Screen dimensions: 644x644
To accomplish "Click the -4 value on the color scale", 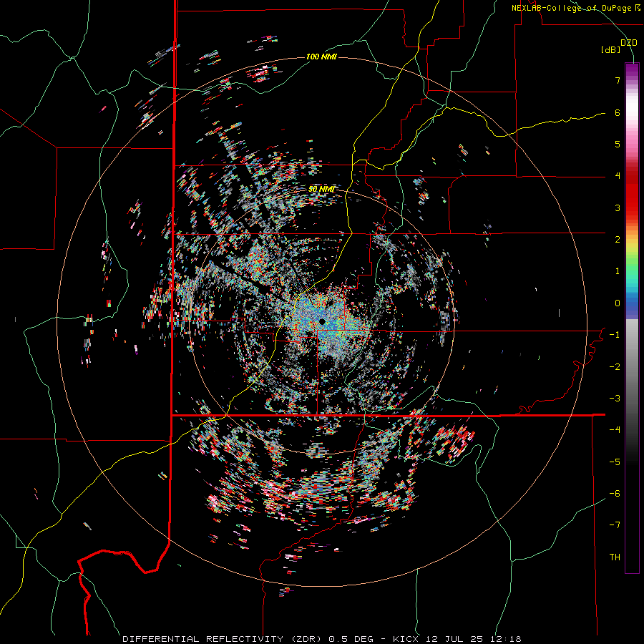I will (x=615, y=430).
